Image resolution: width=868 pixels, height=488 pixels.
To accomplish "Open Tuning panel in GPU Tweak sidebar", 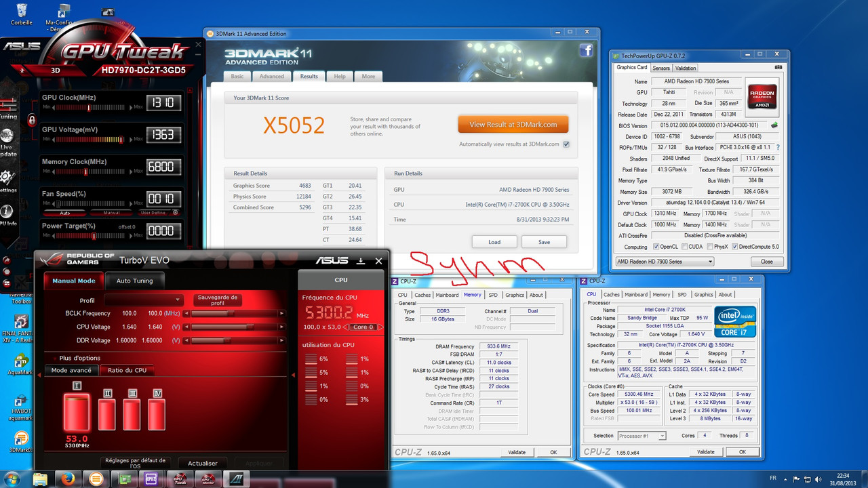I will click(7, 108).
